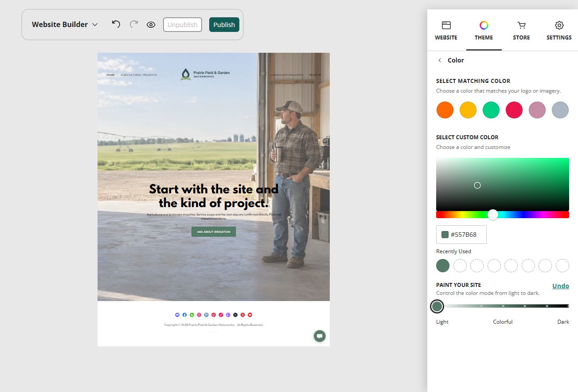Click the YouTube social icon in the footer
578x392 pixels.
point(250,315)
